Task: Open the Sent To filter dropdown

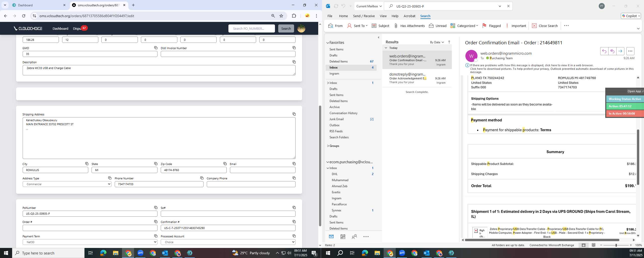Action: (357, 26)
